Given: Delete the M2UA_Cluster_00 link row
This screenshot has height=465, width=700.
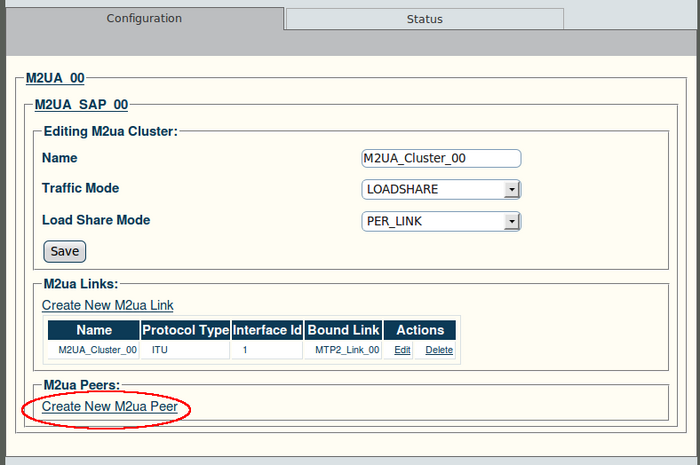Looking at the screenshot, I should tap(439, 350).
